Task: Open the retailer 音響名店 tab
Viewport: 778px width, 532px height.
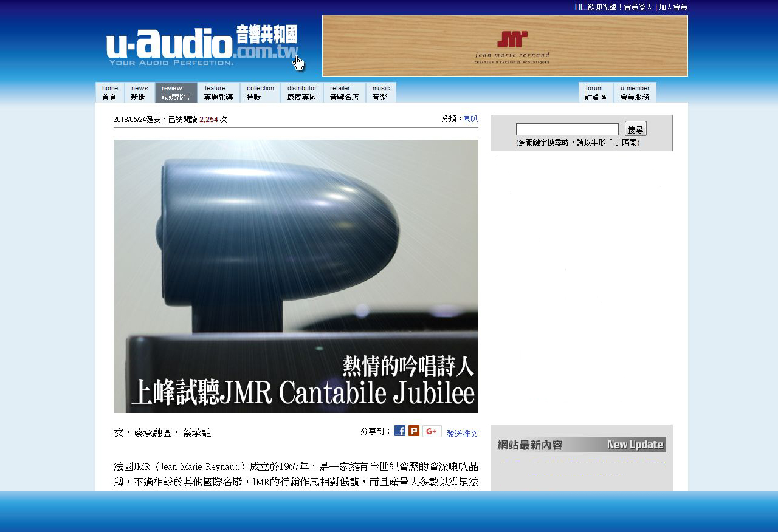Action: tap(345, 92)
